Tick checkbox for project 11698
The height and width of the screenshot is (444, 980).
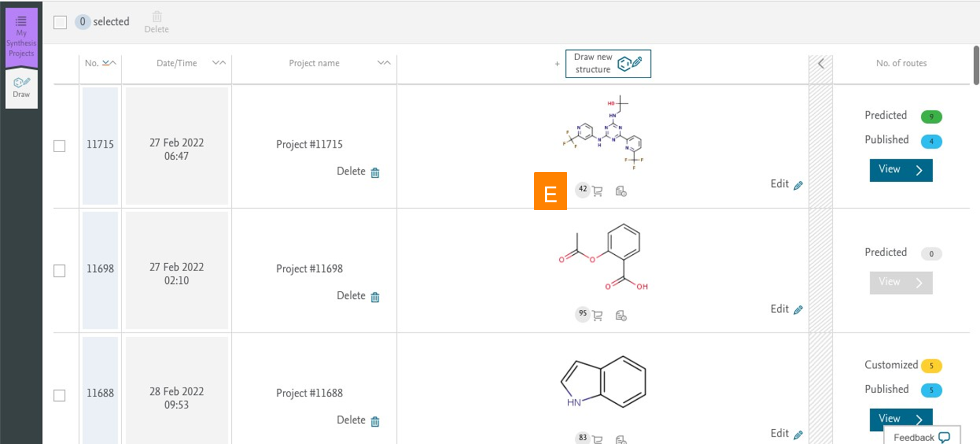60,270
